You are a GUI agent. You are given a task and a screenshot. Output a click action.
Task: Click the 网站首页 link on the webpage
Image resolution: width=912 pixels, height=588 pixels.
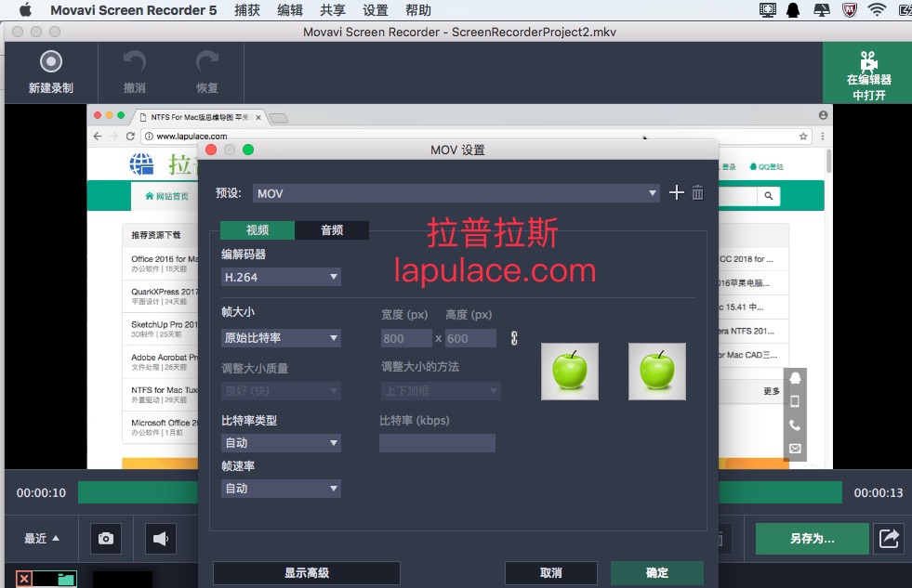click(167, 196)
